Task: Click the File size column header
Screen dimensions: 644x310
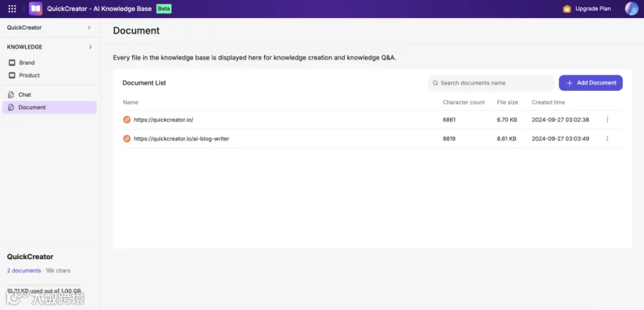Action: 507,102
